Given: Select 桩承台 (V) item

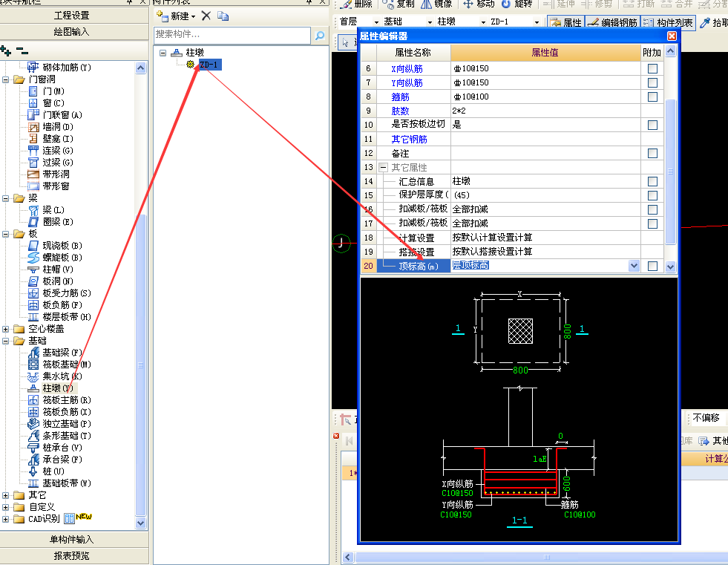Looking at the screenshot, I should click(x=55, y=448).
